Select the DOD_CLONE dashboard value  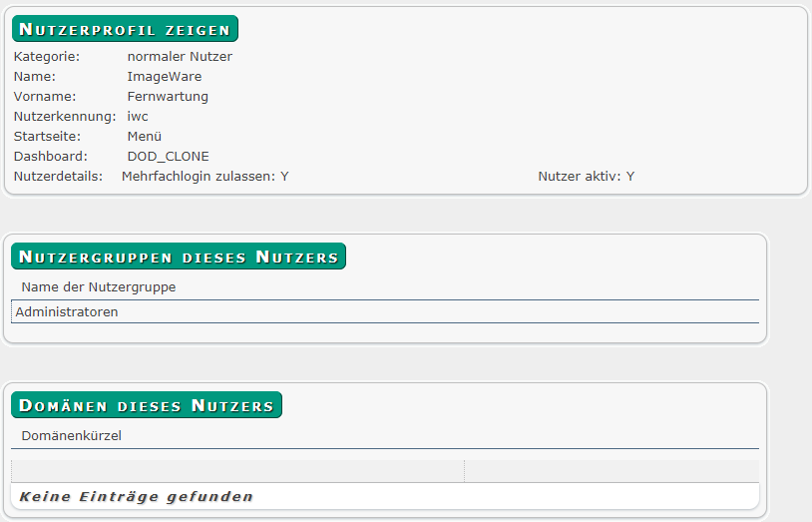[168, 157]
